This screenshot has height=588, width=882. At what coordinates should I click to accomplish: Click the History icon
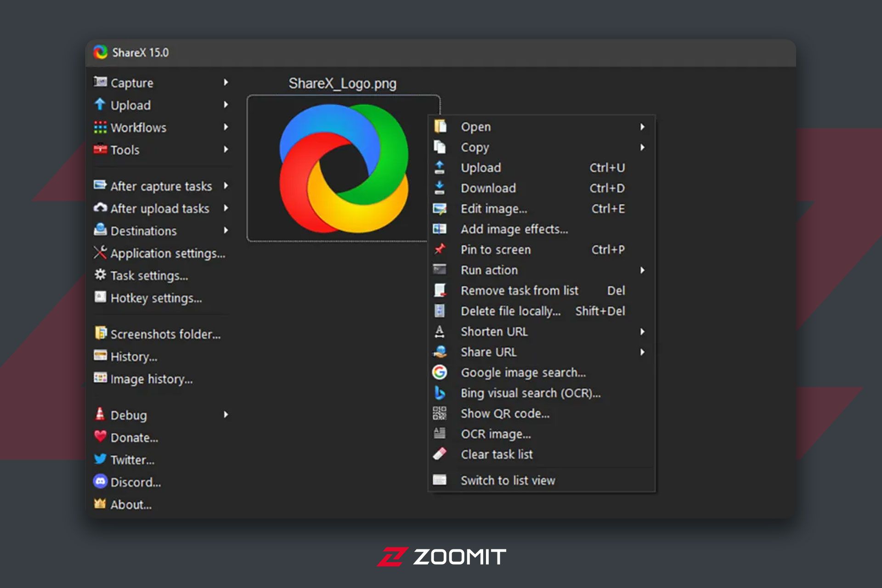100,356
